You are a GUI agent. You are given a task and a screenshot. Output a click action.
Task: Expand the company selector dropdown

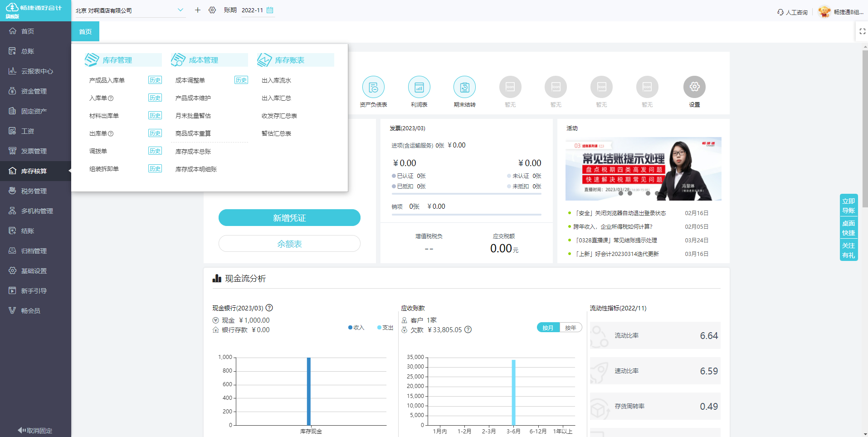pos(180,10)
